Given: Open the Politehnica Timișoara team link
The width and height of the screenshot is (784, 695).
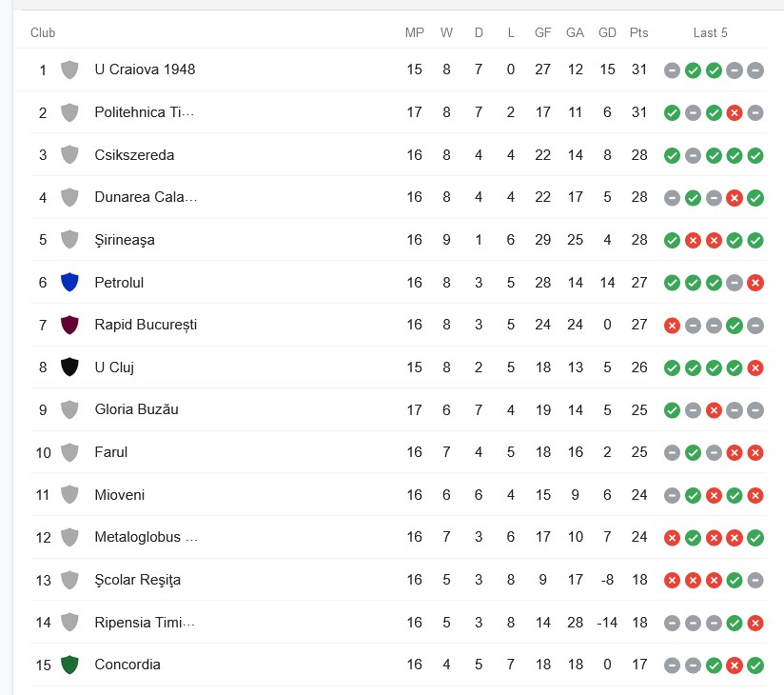Looking at the screenshot, I should (144, 112).
